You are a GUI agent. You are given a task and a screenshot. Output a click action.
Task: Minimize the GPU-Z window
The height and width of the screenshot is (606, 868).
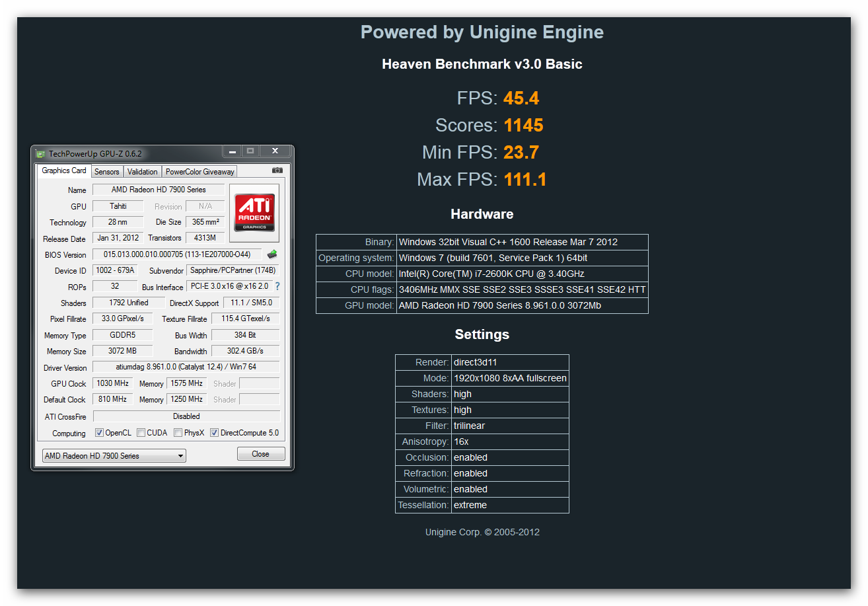click(x=232, y=151)
